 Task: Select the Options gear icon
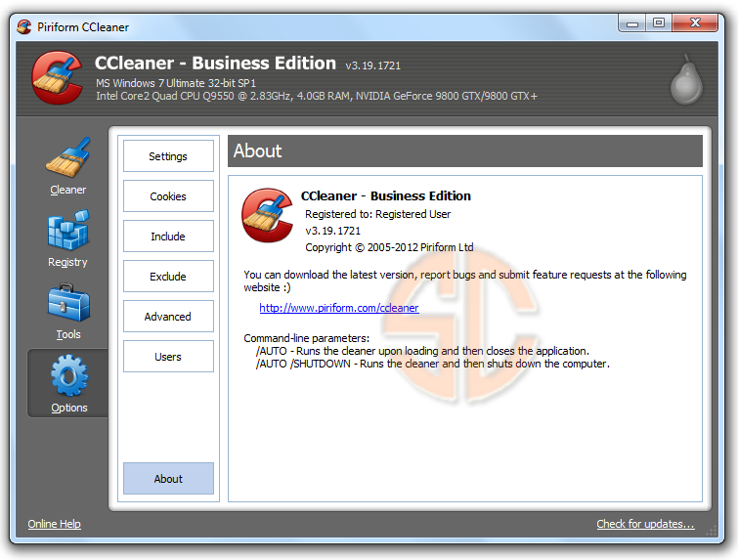coord(69,375)
